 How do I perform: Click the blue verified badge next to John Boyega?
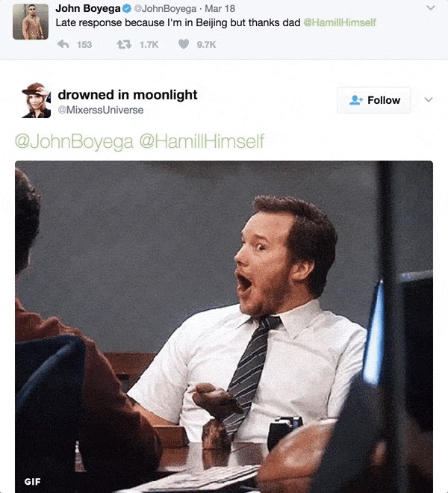(x=127, y=9)
